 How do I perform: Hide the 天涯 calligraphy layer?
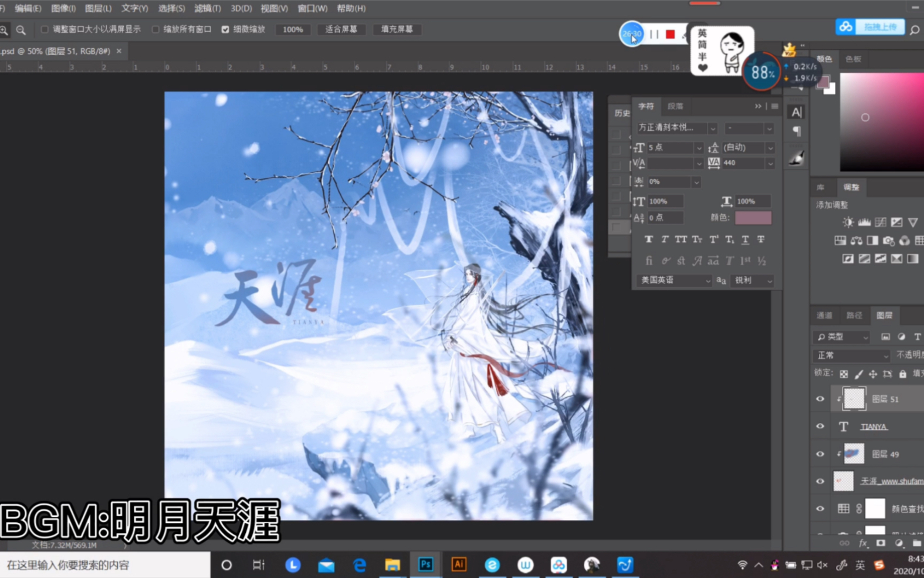tap(820, 481)
